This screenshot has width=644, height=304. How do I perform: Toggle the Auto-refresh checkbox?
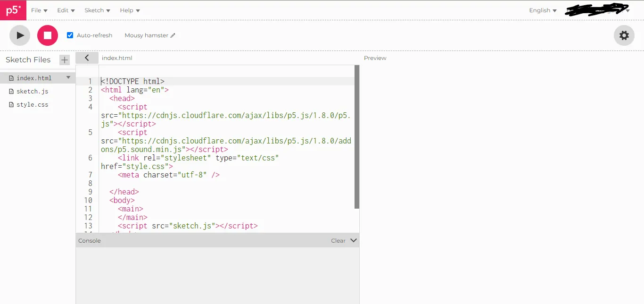click(x=70, y=35)
